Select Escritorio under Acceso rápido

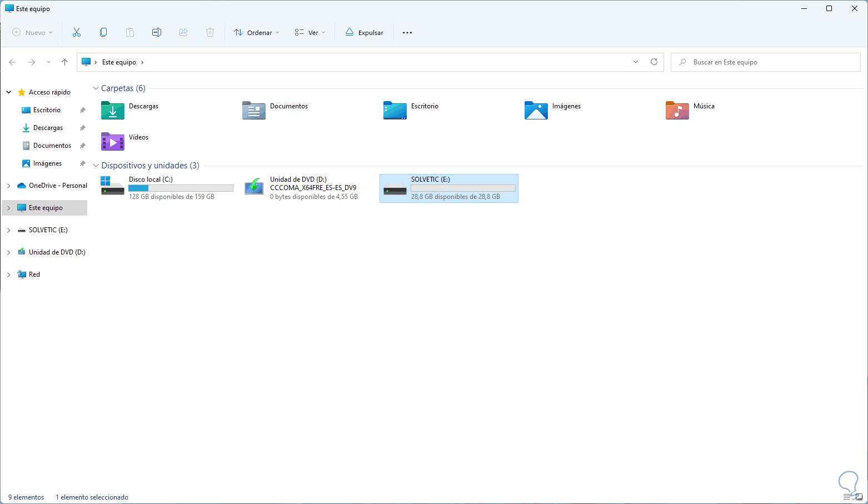point(47,110)
